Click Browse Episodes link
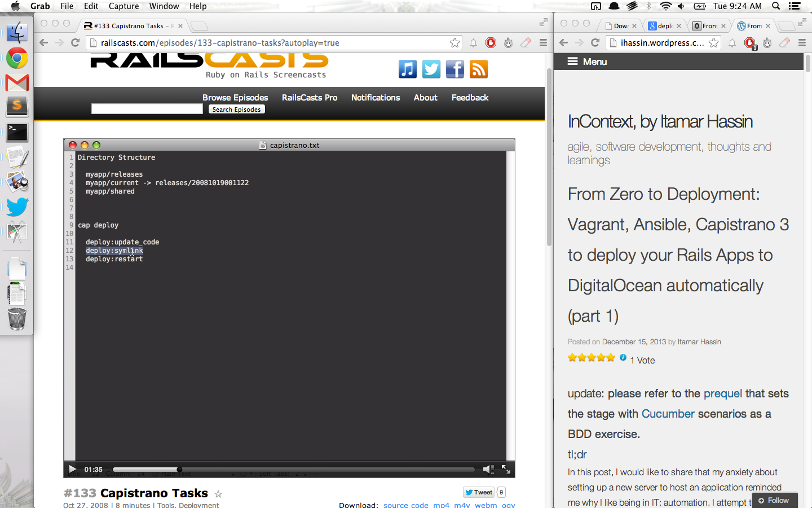812x508 pixels. coord(235,98)
